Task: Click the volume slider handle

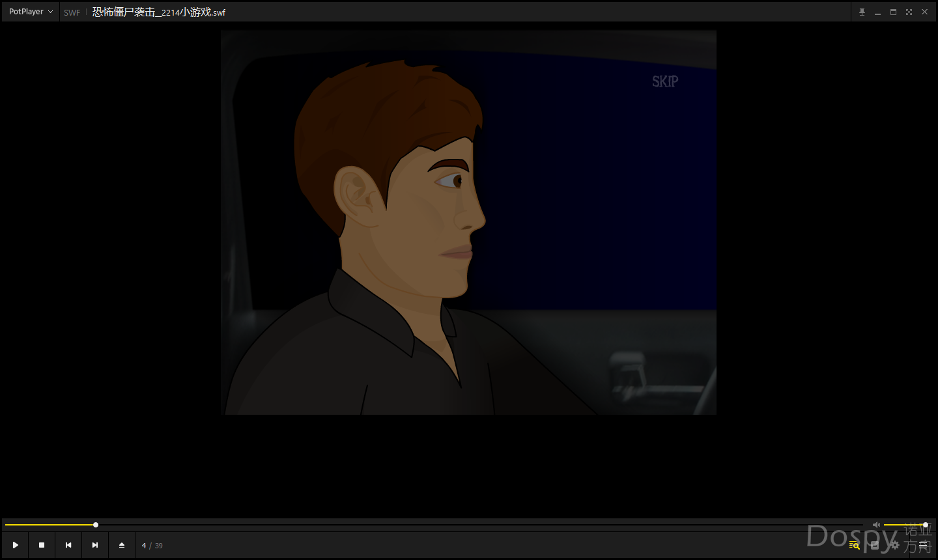Action: point(925,525)
